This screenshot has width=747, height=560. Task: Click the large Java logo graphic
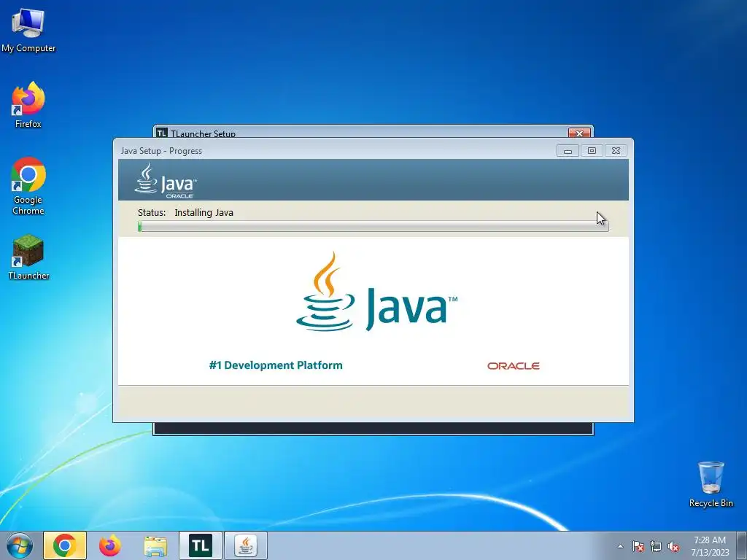click(376, 292)
